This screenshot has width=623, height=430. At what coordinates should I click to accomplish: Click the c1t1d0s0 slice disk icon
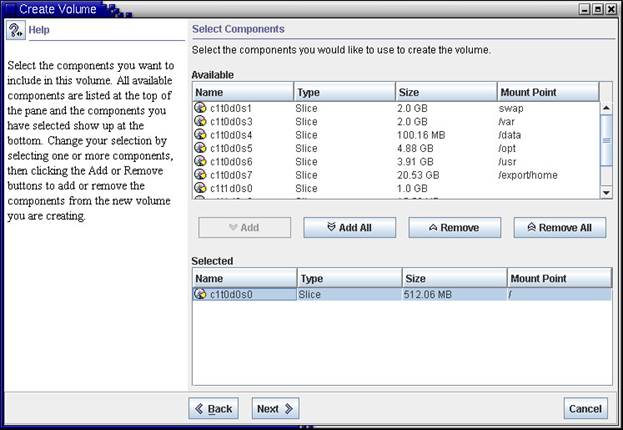tap(200, 189)
